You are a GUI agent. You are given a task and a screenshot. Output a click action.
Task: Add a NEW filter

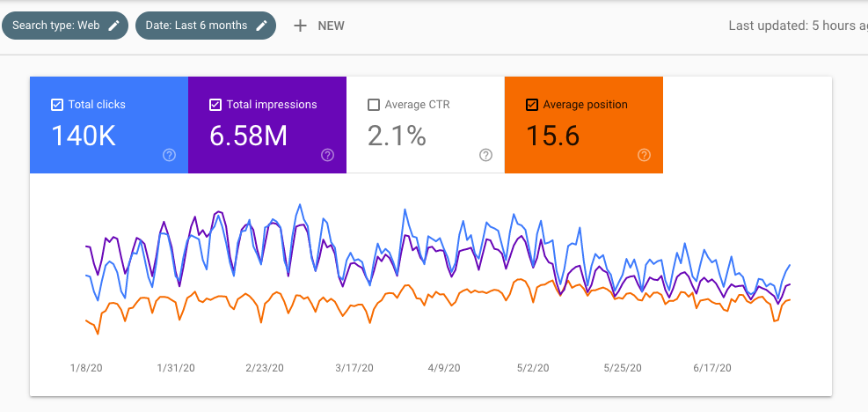[319, 26]
